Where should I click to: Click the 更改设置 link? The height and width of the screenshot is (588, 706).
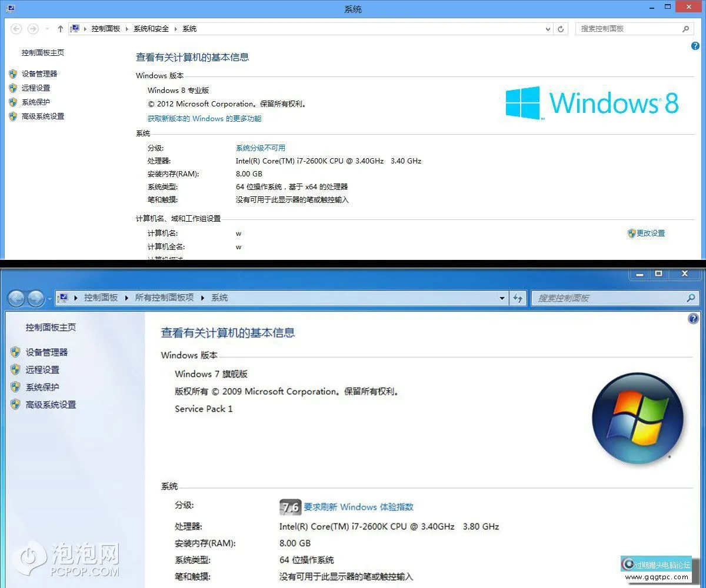(x=650, y=233)
